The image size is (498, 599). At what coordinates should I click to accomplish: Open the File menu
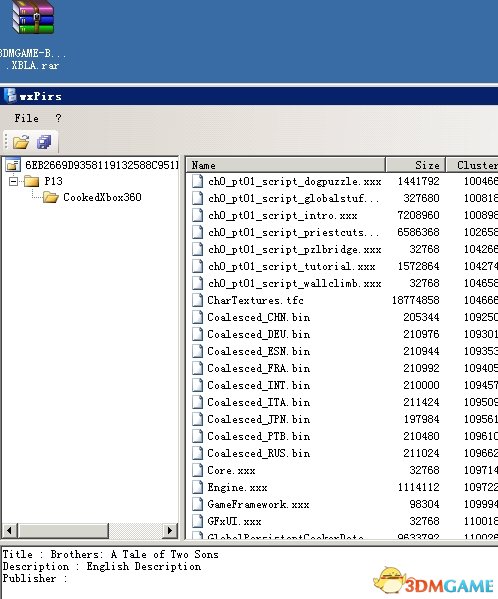(x=26, y=118)
